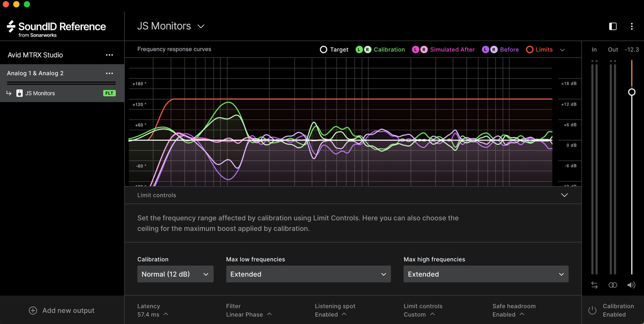Select Analog 1 & Analog 2 output
644x324 pixels.
[x=35, y=73]
